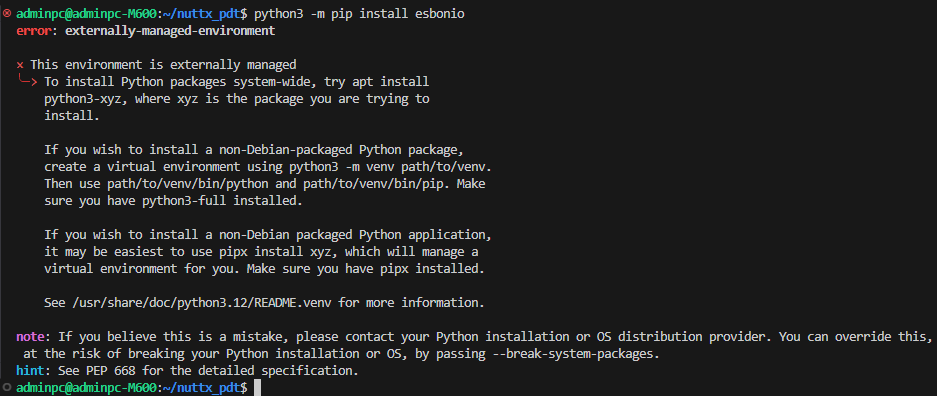
Task: Click the line starting "To install Python packages system-wide"
Action: (237, 81)
